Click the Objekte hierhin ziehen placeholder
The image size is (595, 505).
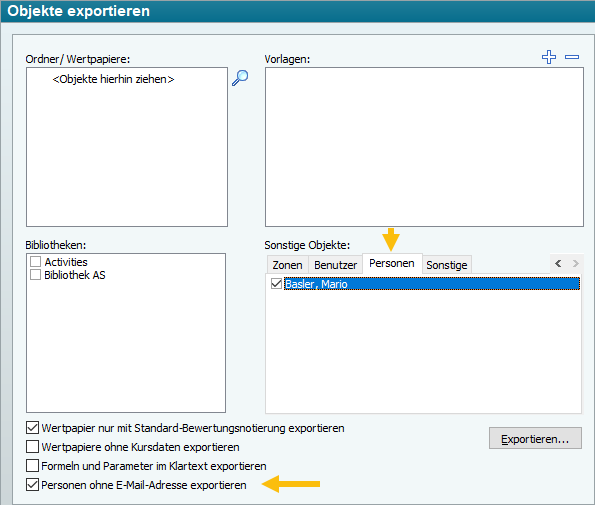coord(113,79)
